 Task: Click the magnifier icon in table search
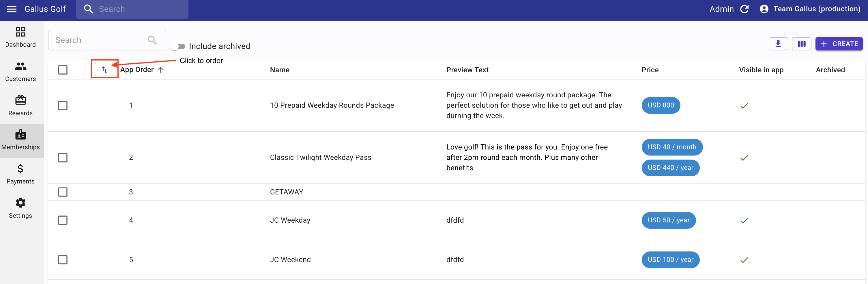[x=152, y=40]
